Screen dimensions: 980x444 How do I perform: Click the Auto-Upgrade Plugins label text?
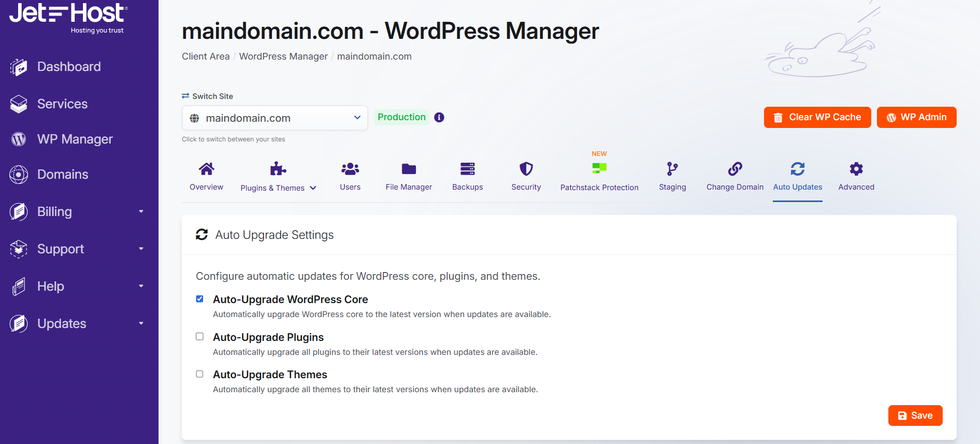(268, 337)
